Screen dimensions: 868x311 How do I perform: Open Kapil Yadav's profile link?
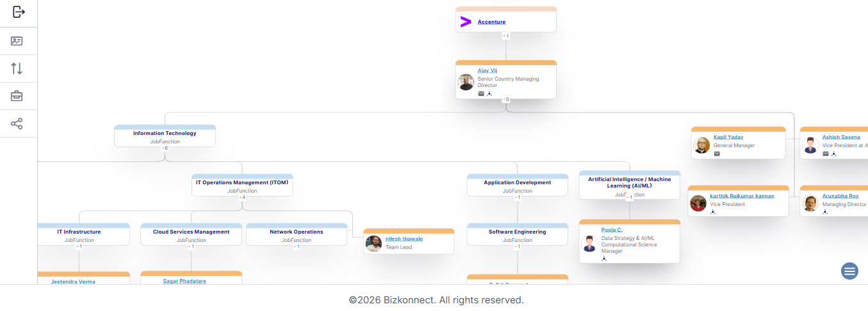728,137
